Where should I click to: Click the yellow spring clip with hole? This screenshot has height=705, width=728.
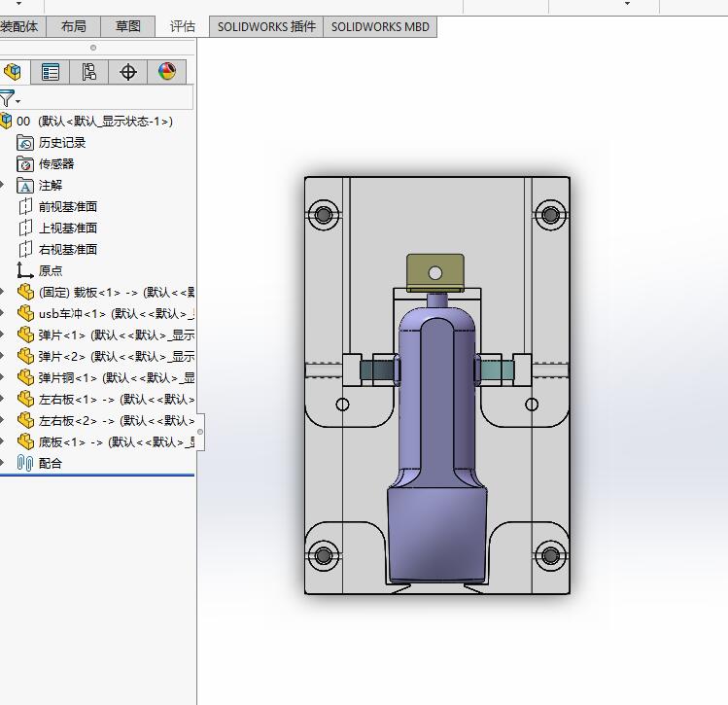435,272
